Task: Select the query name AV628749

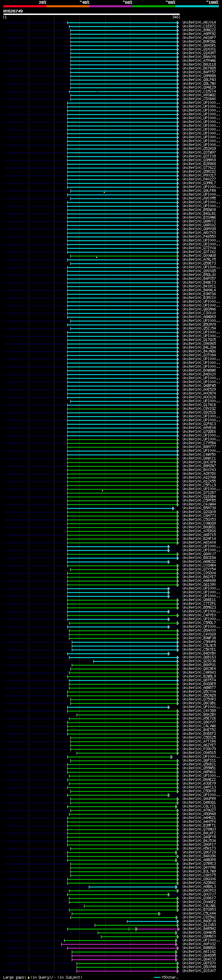Action: [x=13, y=11]
